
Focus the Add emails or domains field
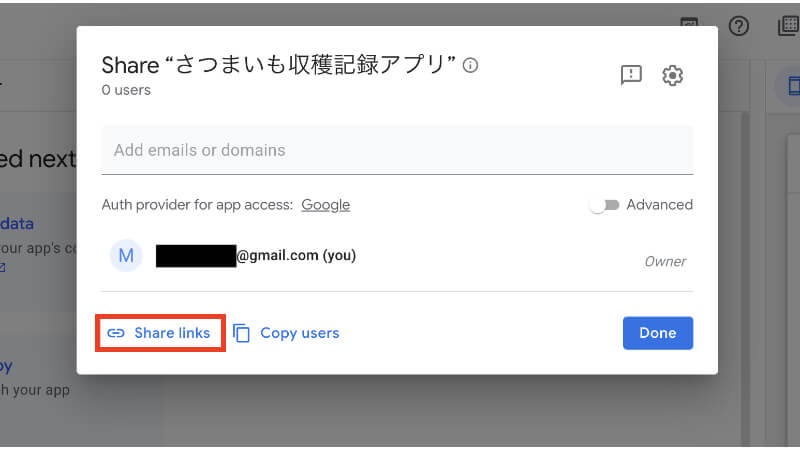tap(397, 150)
